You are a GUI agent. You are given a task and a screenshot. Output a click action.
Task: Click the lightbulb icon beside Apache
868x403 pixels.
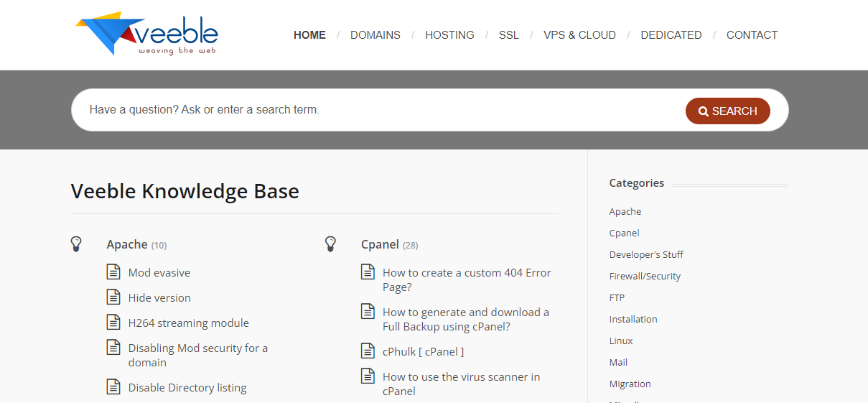pos(76,244)
